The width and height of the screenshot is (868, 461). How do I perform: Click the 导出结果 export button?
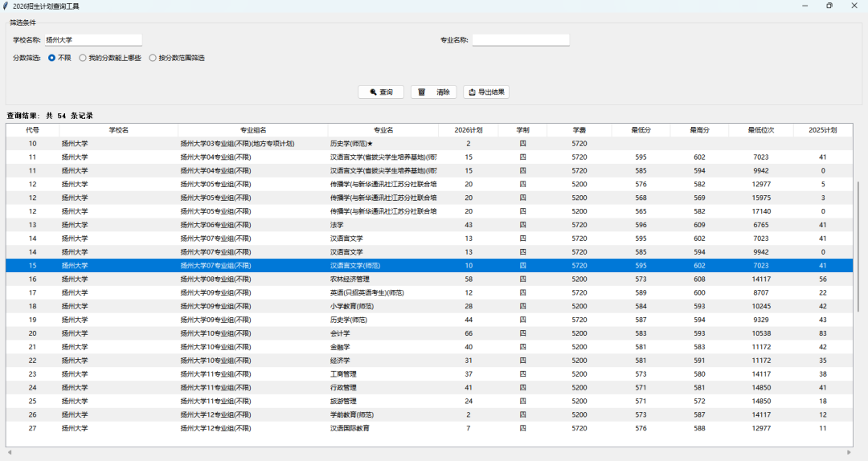point(486,92)
